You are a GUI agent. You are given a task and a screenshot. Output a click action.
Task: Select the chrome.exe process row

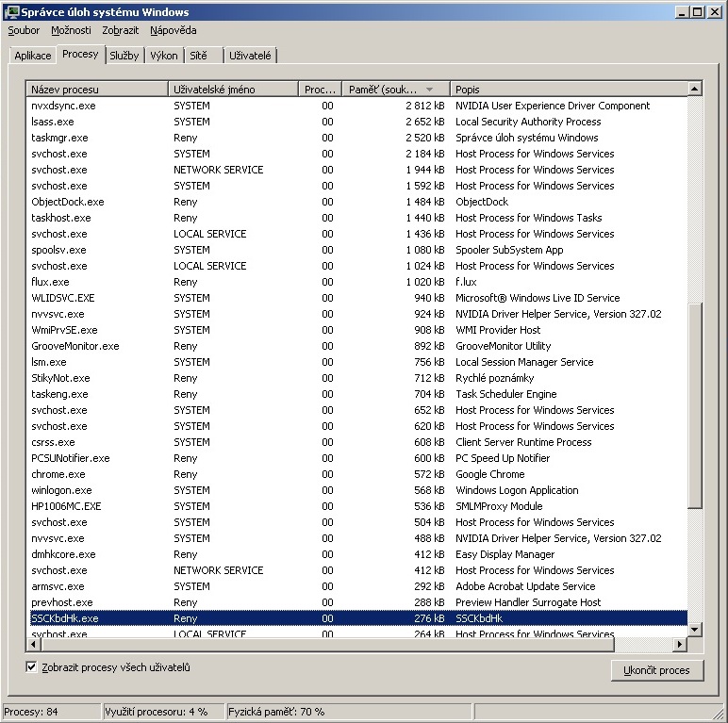click(356, 474)
